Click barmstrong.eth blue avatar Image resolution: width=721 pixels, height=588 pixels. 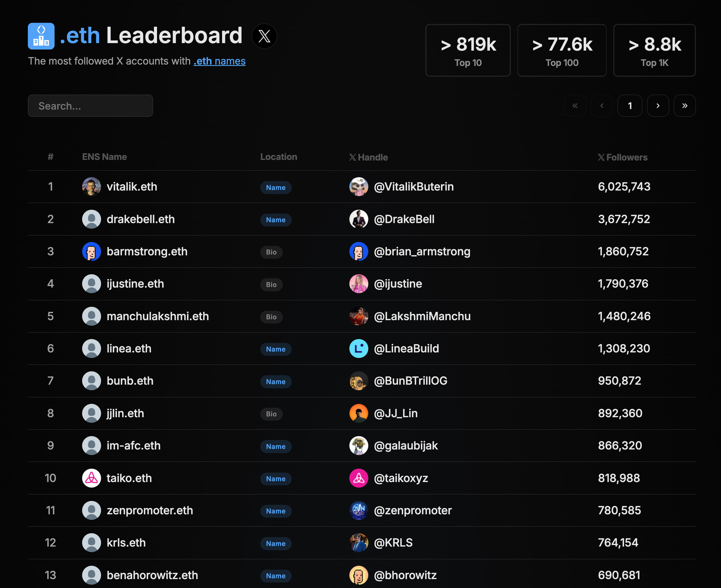pyautogui.click(x=91, y=251)
